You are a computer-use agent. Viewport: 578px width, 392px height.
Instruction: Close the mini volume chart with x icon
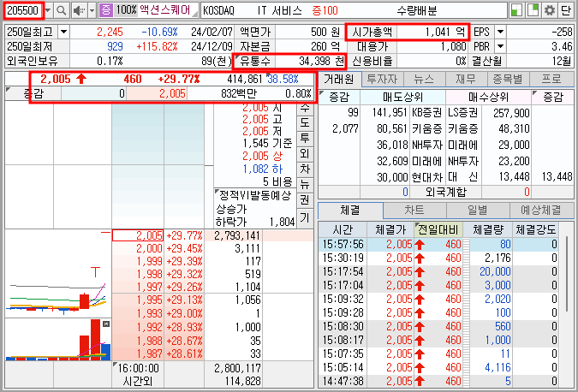106,324
